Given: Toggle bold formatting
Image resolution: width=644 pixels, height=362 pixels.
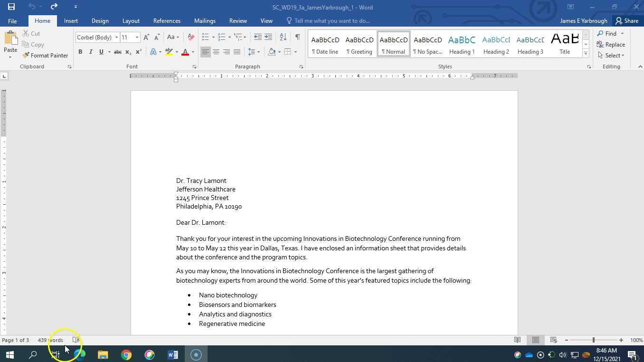Looking at the screenshot, I should 80,52.
